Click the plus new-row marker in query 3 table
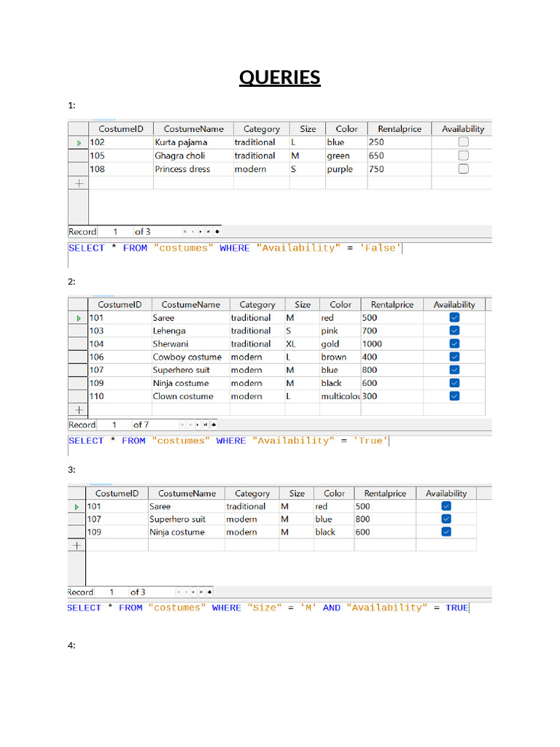Screen dimensions: 560x747 point(77,546)
